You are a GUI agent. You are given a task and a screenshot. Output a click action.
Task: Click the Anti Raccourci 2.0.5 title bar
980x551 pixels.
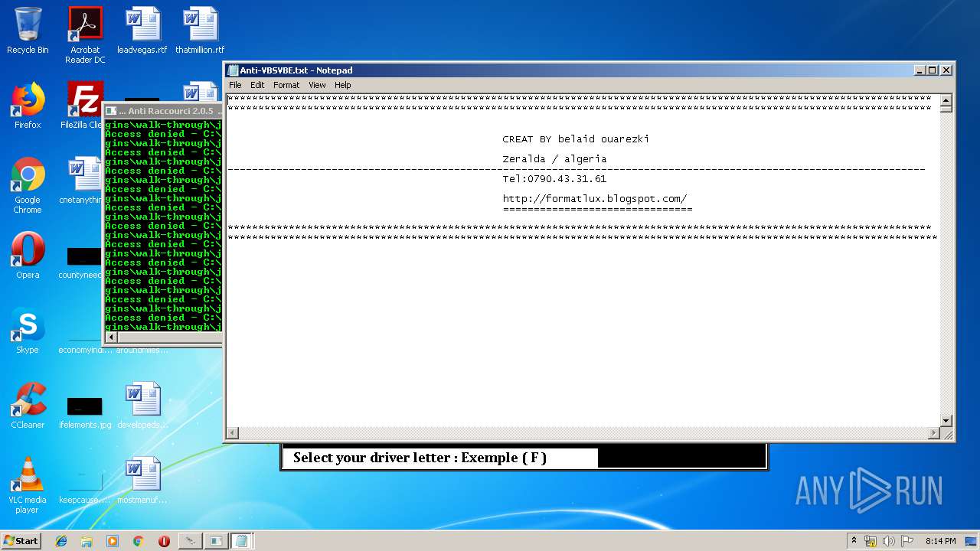[x=164, y=111]
